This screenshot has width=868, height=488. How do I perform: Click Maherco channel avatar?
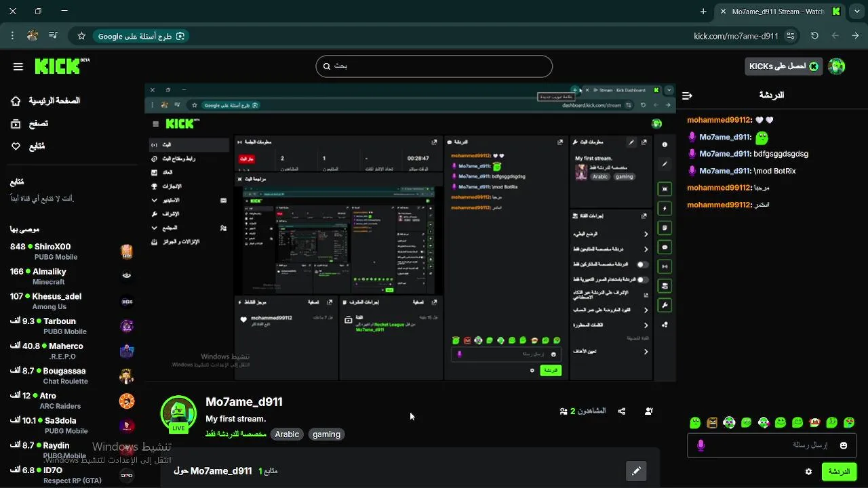[127, 351]
